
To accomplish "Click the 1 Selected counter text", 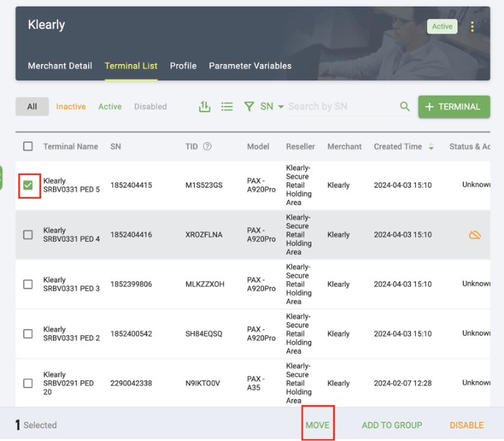I will click(36, 425).
